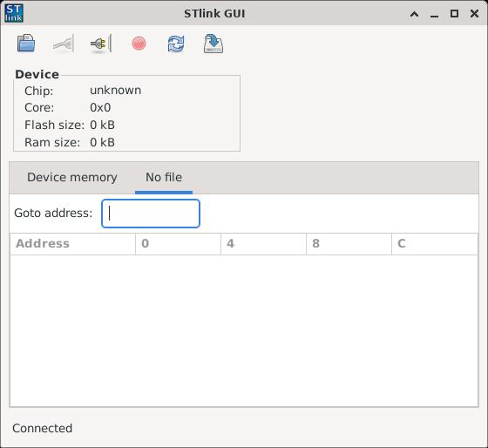The width and height of the screenshot is (488, 448).
Task: Click the empty memory table area
Action: [244, 330]
